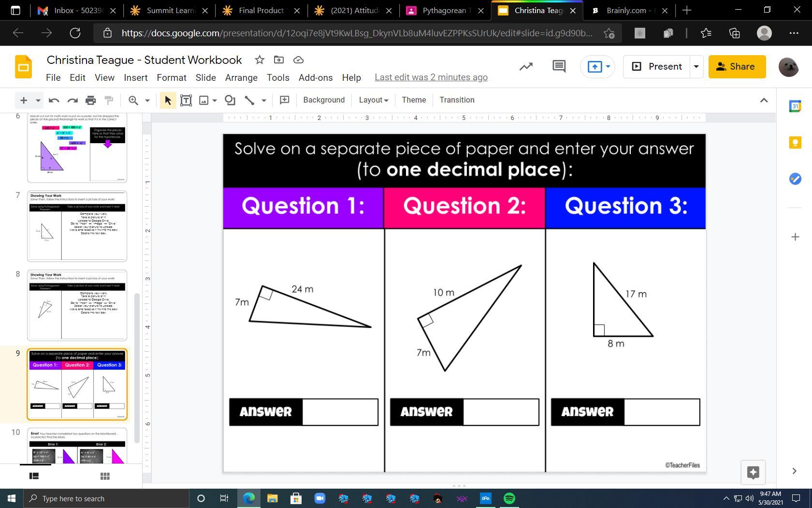Collapse the menus with the up chevron
Viewport: 812px width, 508px height.
[x=764, y=100]
